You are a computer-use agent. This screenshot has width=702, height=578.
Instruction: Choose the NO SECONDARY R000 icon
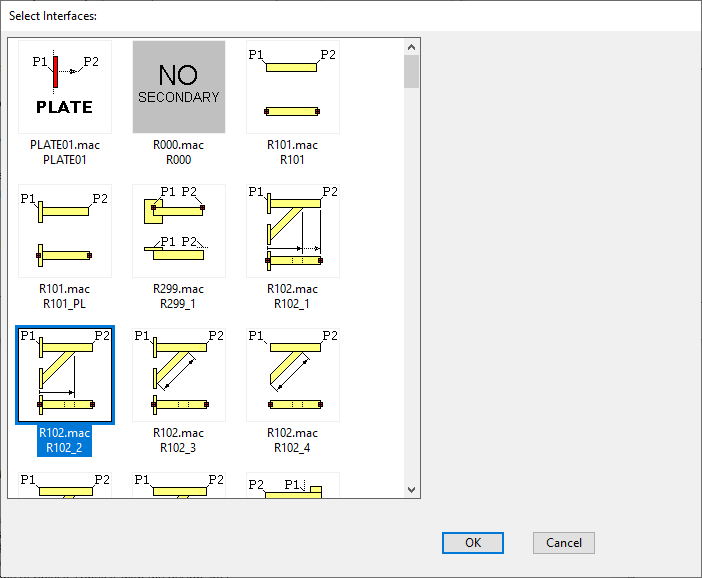click(178, 87)
